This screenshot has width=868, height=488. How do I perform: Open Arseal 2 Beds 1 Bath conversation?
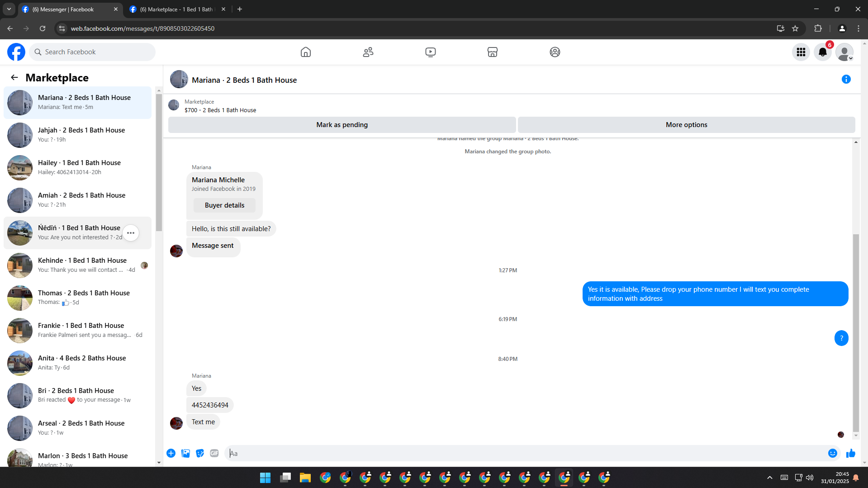[x=78, y=428]
